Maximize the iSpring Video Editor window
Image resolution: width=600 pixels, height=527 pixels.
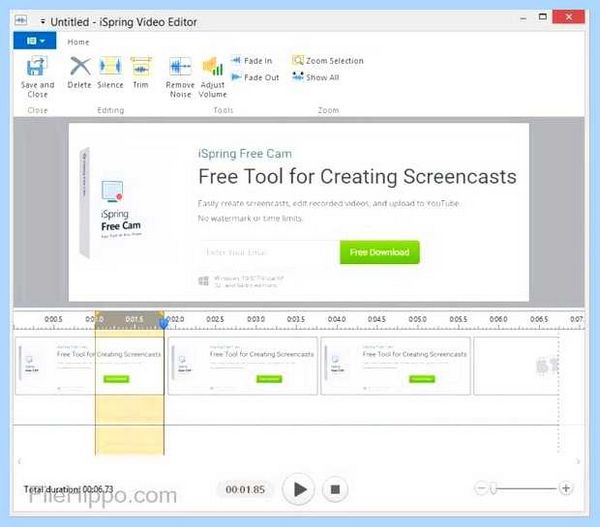click(542, 17)
